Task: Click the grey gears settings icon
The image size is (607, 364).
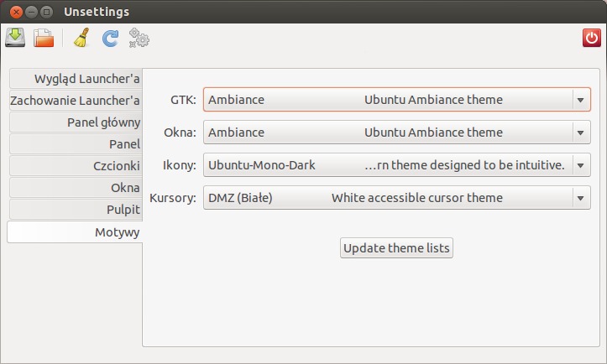Action: coord(139,38)
